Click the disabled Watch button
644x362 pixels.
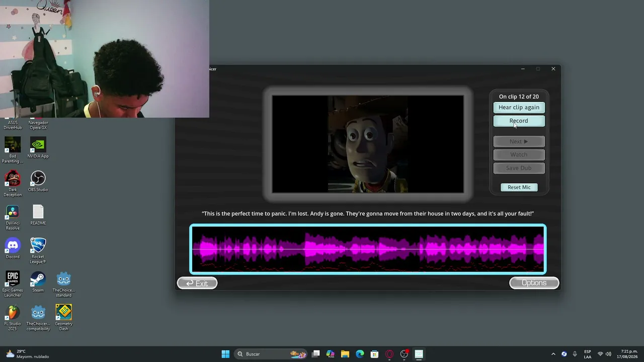pos(519,154)
